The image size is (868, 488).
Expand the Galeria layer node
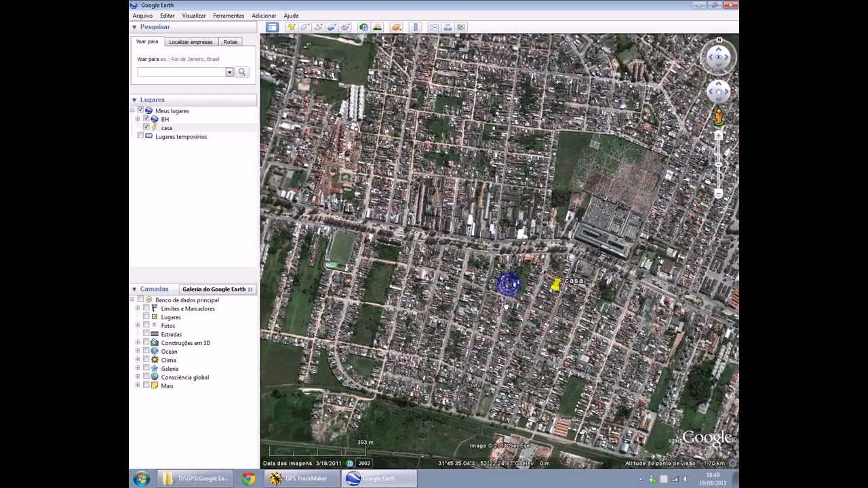138,369
